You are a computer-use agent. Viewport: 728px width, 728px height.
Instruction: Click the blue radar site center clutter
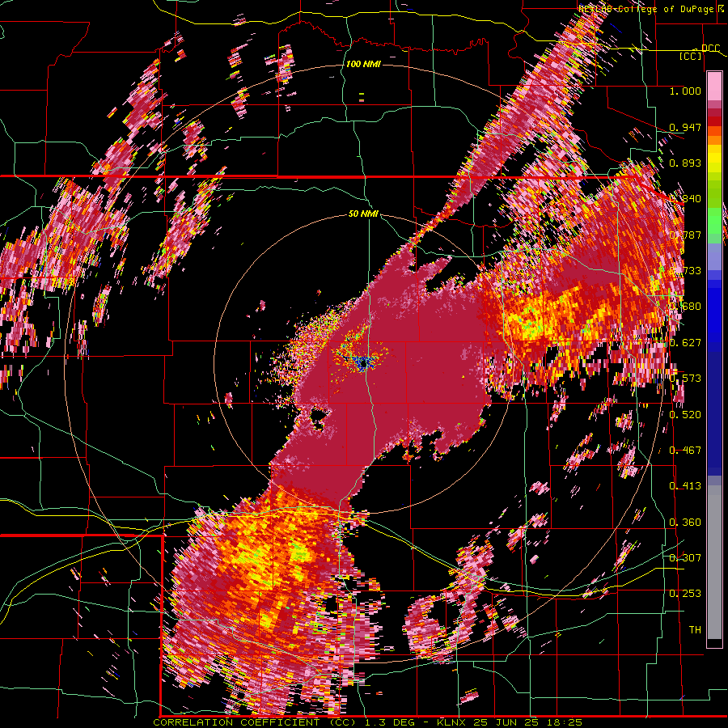(x=364, y=363)
